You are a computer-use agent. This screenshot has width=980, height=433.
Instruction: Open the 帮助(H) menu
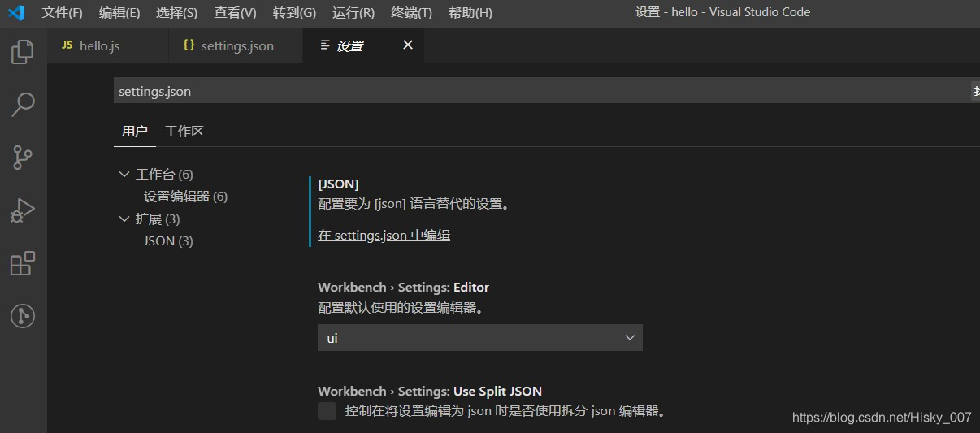tap(470, 13)
